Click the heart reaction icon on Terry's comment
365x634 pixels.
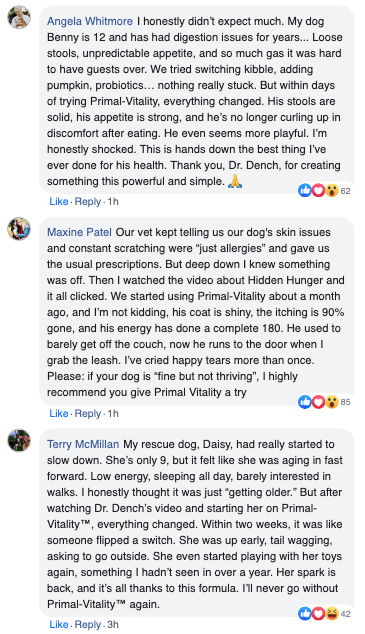pos(319,614)
